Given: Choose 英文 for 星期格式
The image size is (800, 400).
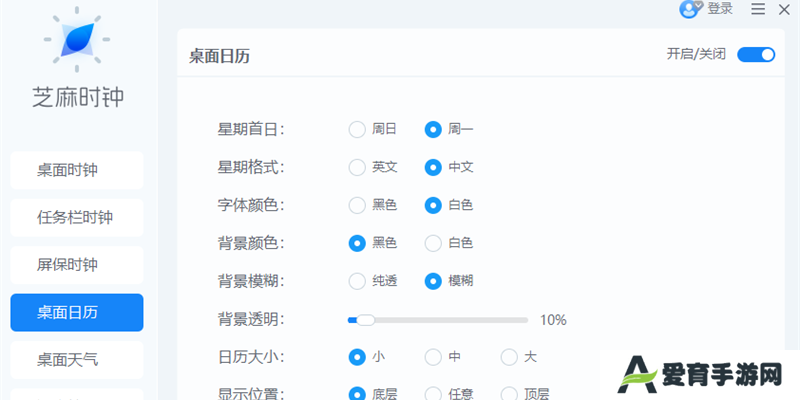Looking at the screenshot, I should click(357, 167).
